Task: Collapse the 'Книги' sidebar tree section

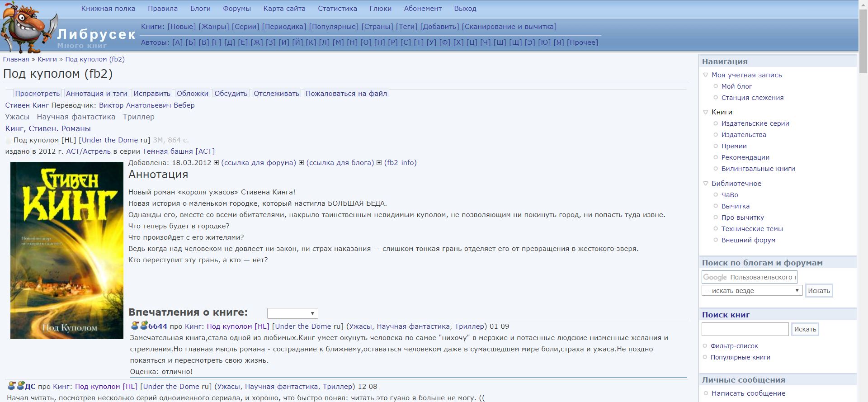Action: pyautogui.click(x=706, y=112)
